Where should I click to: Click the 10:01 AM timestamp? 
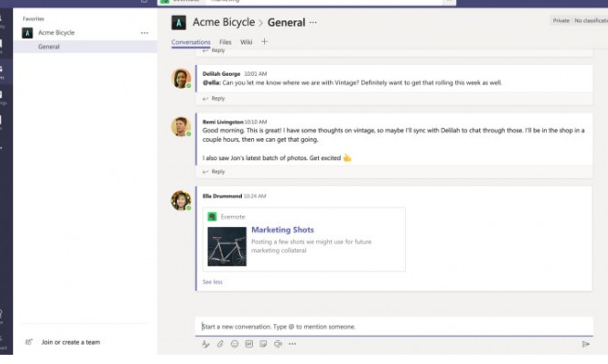256,74
